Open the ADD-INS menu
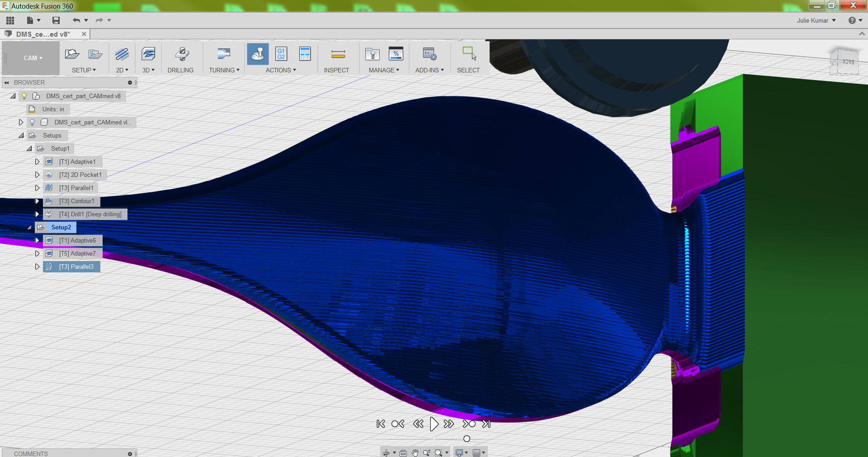This screenshot has width=868, height=457. click(429, 70)
